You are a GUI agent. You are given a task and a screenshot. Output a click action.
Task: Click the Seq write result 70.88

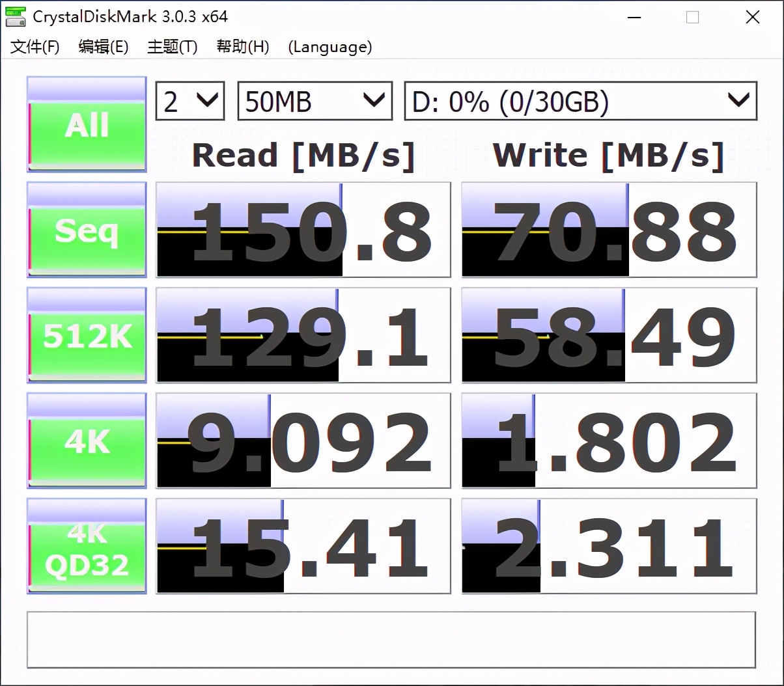(609, 230)
